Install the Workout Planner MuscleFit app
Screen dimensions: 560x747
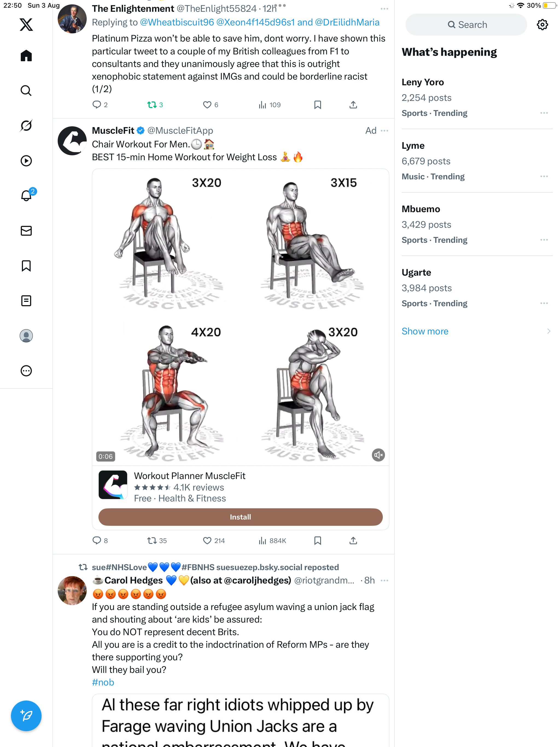pos(240,517)
